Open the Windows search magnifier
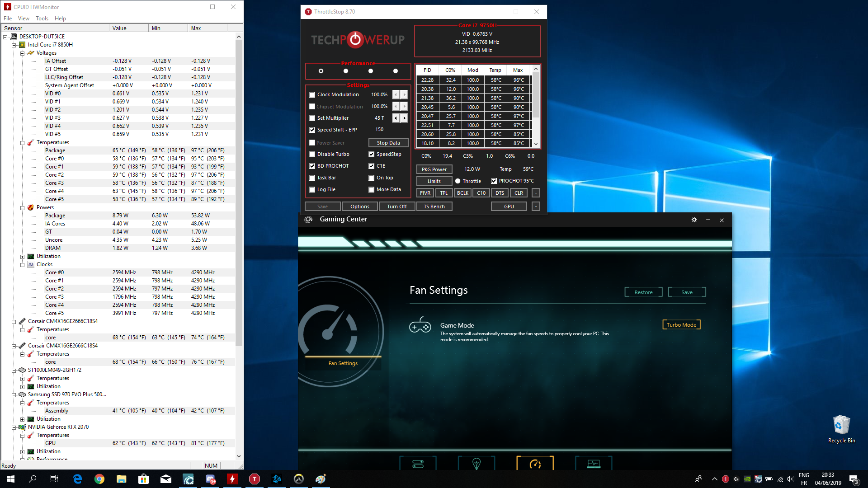This screenshot has height=488, width=868. click(x=33, y=479)
